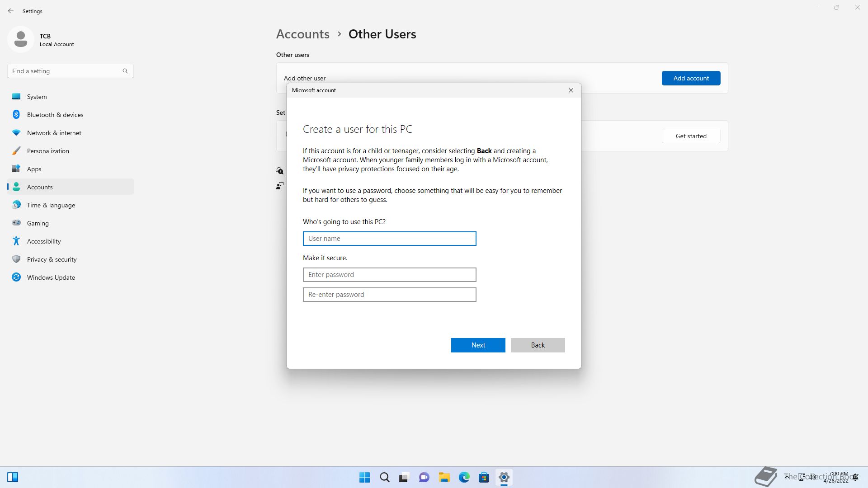Open Personalization settings category
Viewport: 868px width, 488px height.
click(x=71, y=151)
